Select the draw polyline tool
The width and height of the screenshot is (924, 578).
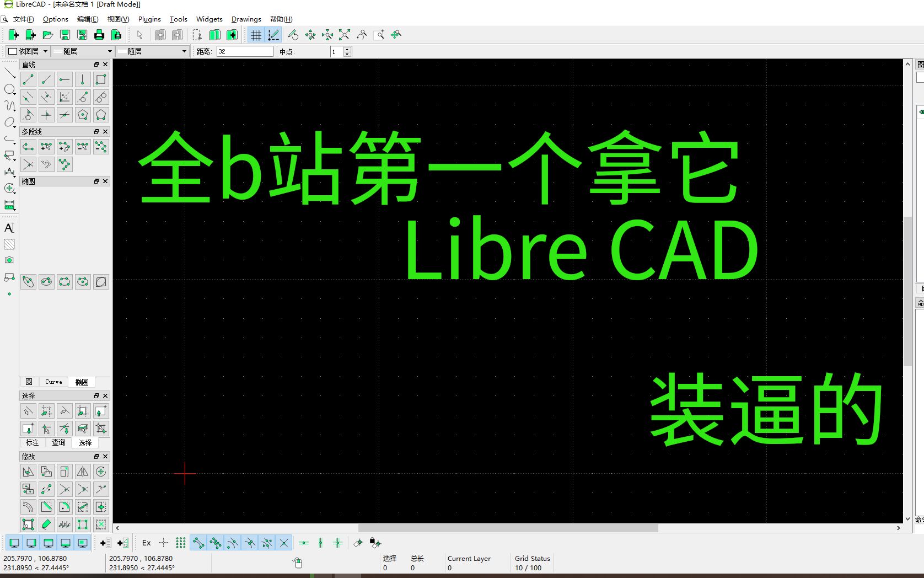(28, 147)
